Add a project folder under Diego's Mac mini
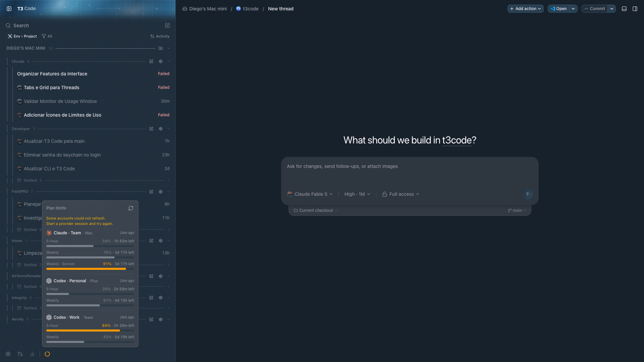 tap(161, 48)
